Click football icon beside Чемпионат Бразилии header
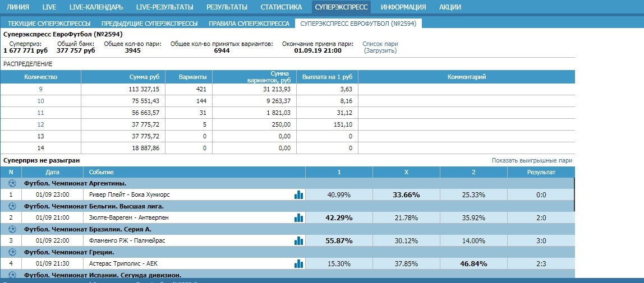This screenshot has width=644, height=283. [x=12, y=229]
